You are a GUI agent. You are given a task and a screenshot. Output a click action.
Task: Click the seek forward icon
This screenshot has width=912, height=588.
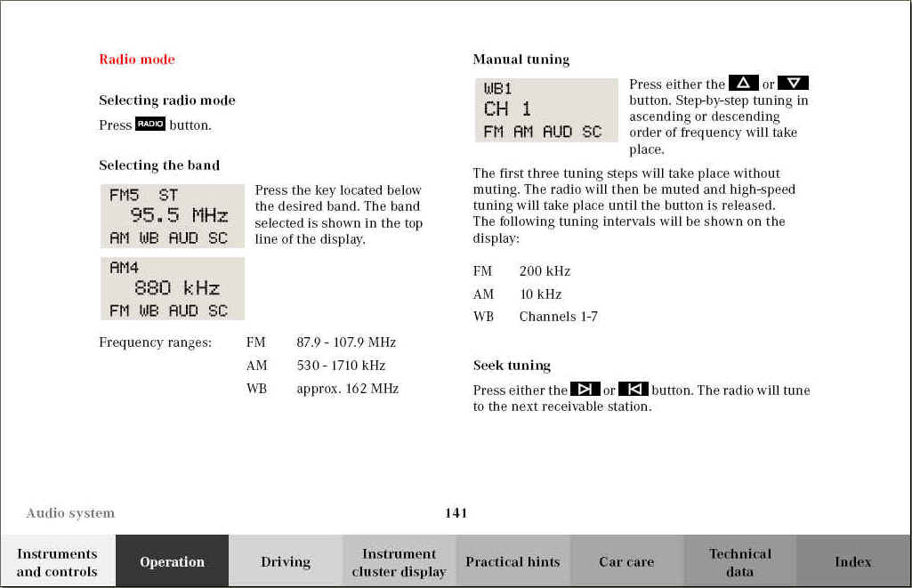pos(585,390)
